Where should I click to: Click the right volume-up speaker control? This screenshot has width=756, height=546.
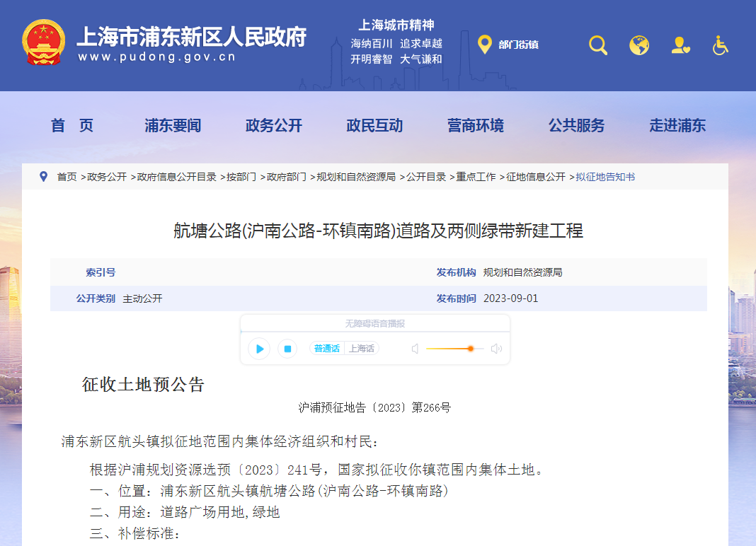pyautogui.click(x=496, y=349)
